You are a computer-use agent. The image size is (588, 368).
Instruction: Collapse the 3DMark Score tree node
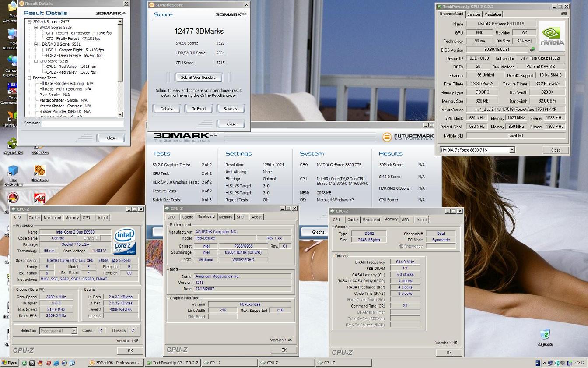click(x=29, y=22)
